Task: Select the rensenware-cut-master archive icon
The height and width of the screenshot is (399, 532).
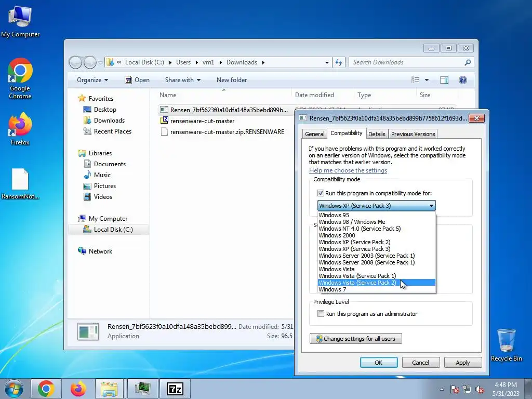Action: (164, 120)
